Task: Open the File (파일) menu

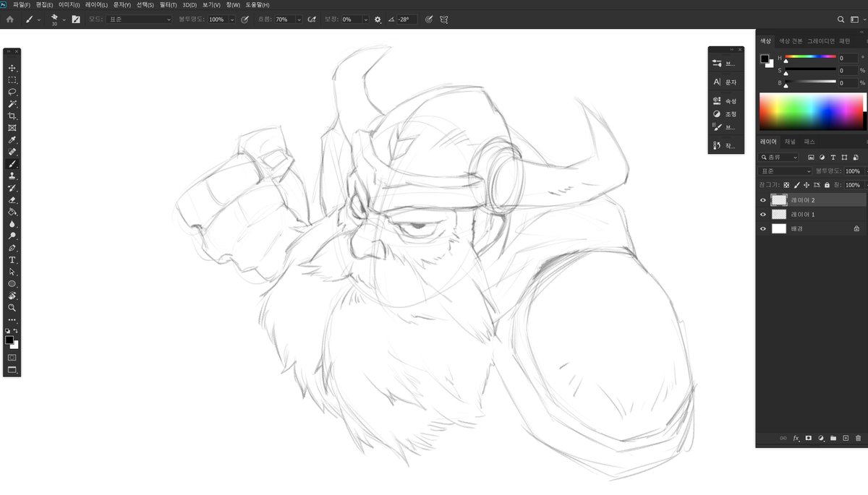Action: pyautogui.click(x=22, y=5)
